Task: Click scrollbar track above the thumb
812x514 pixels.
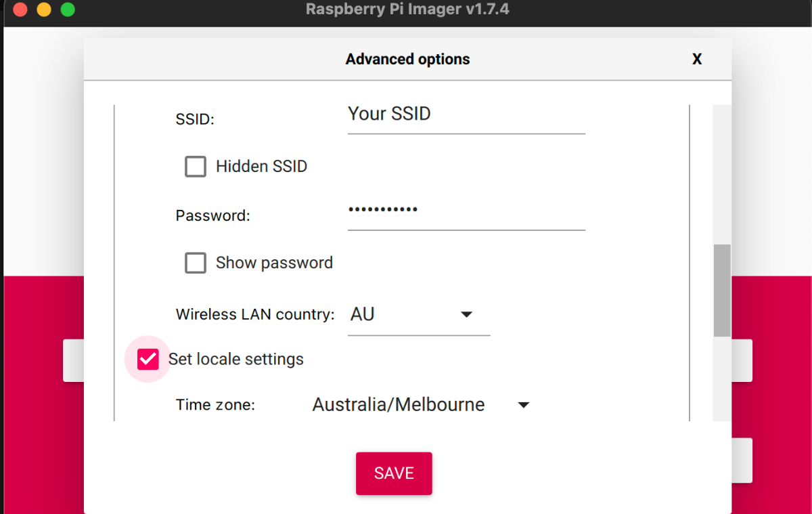Action: tap(723, 175)
